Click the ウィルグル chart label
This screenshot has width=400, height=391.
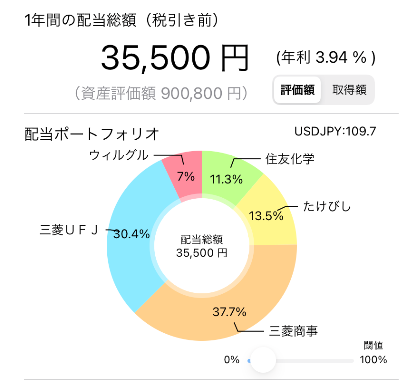(x=119, y=155)
